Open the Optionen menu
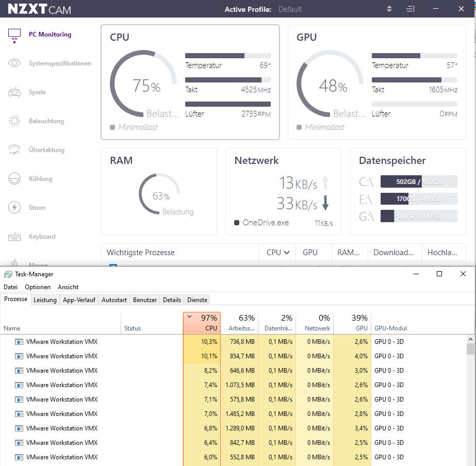 point(38,287)
